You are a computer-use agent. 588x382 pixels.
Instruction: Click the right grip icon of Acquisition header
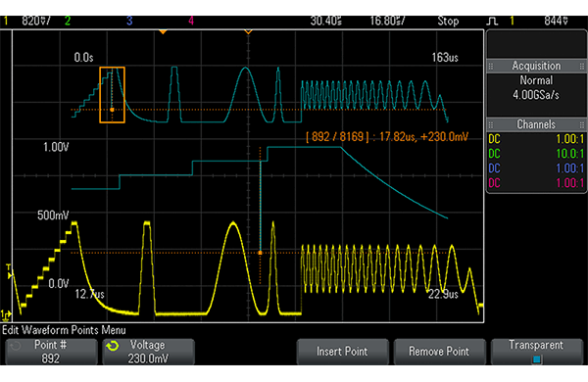pyautogui.click(x=582, y=67)
